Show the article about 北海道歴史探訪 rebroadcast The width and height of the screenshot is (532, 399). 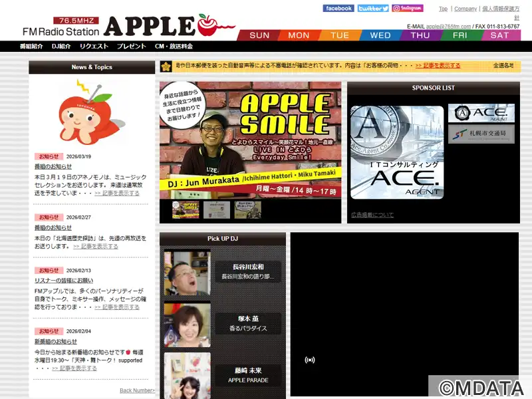click(x=95, y=246)
